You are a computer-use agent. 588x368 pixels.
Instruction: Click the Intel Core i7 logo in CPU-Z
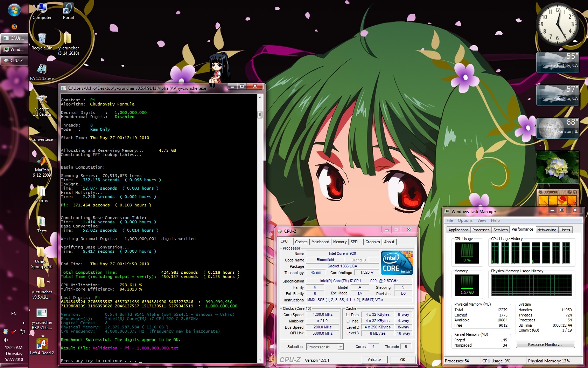[x=397, y=263]
